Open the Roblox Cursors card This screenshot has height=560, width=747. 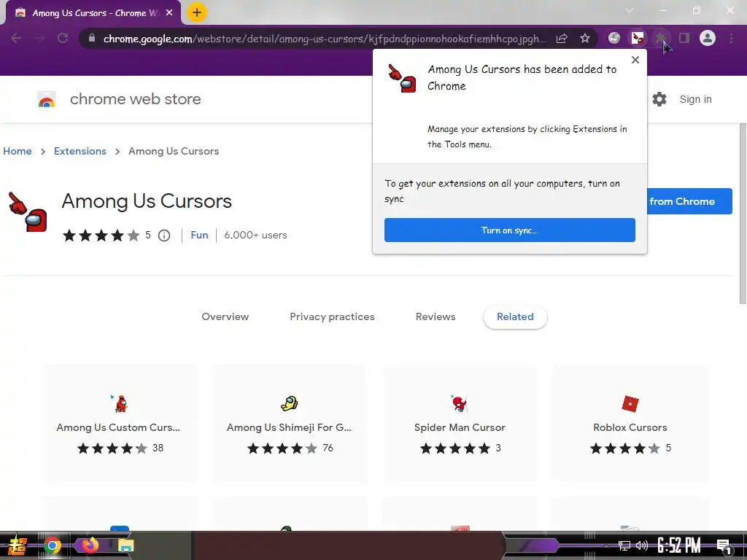tap(630, 424)
